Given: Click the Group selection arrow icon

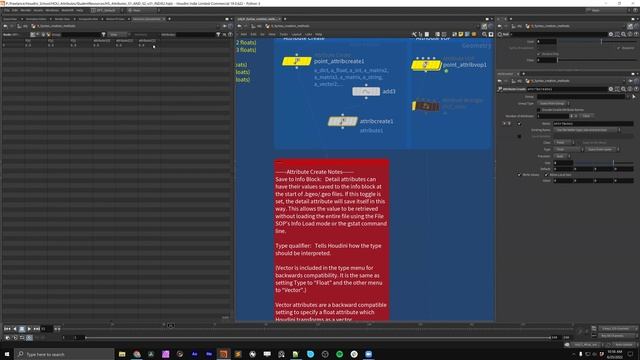Looking at the screenshot, I should click(x=633, y=97).
